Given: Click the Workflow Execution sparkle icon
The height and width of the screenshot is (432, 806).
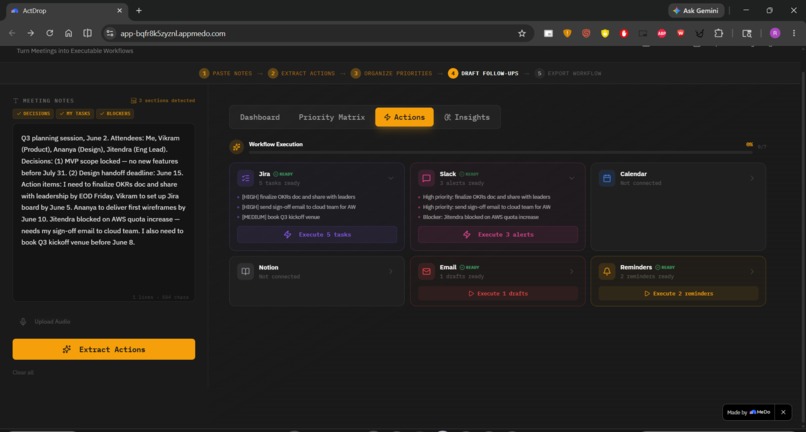Looking at the screenshot, I should [236, 147].
